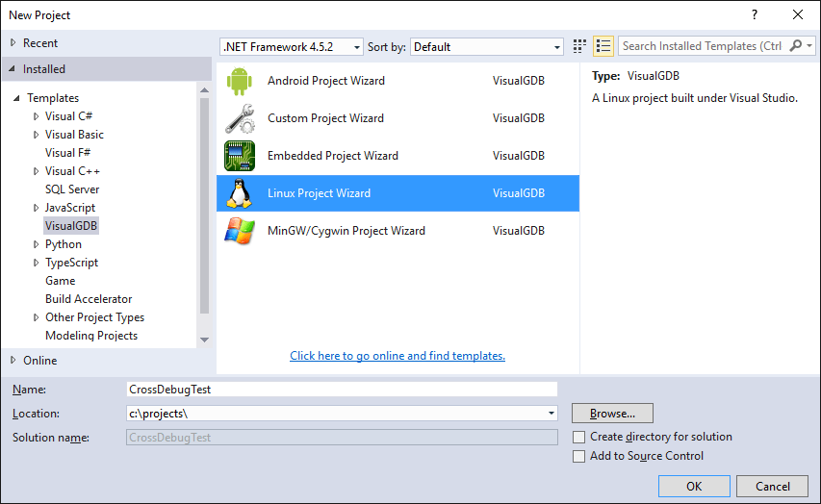Switch to small icons view
This screenshot has height=504, width=821.
point(579,46)
